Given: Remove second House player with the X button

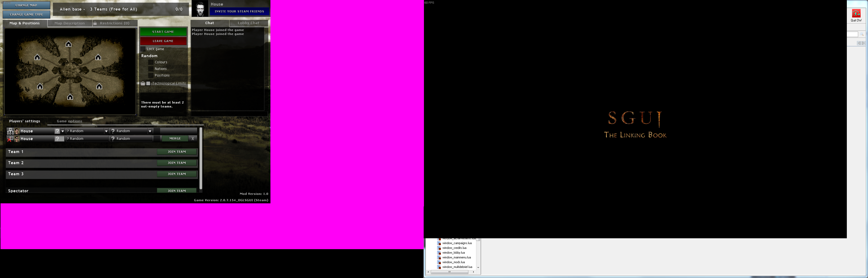Looking at the screenshot, I should pyautogui.click(x=193, y=138).
